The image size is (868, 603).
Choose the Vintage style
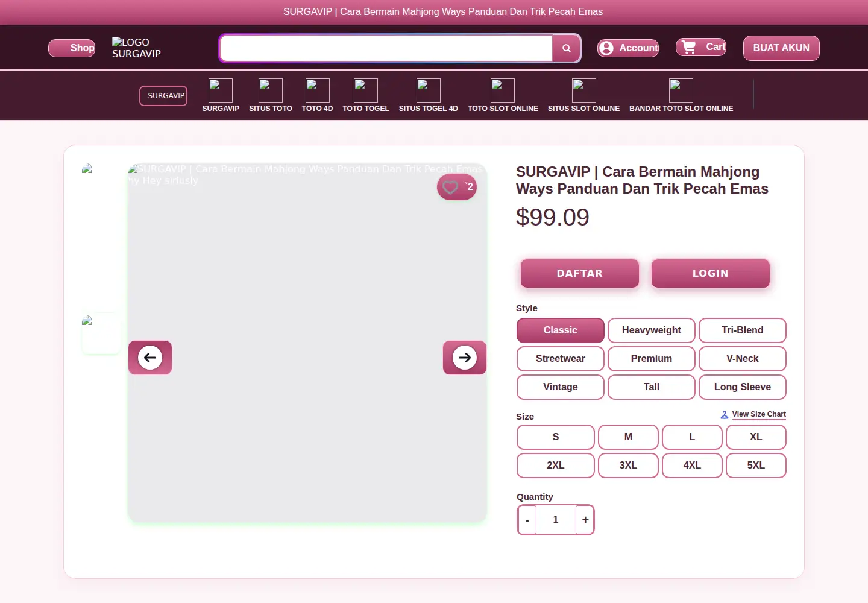click(561, 387)
